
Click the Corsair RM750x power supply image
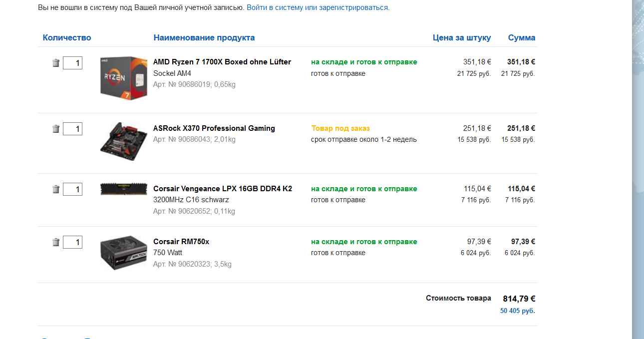point(123,254)
